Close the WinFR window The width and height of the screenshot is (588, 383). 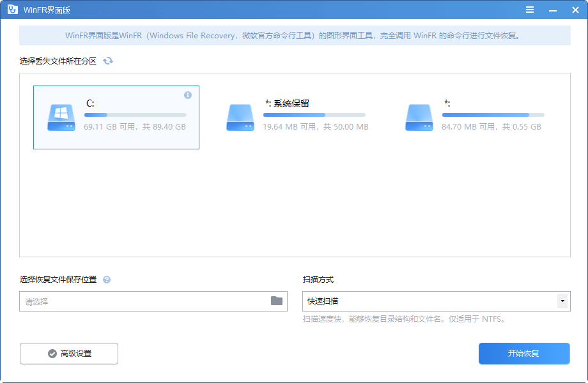575,10
